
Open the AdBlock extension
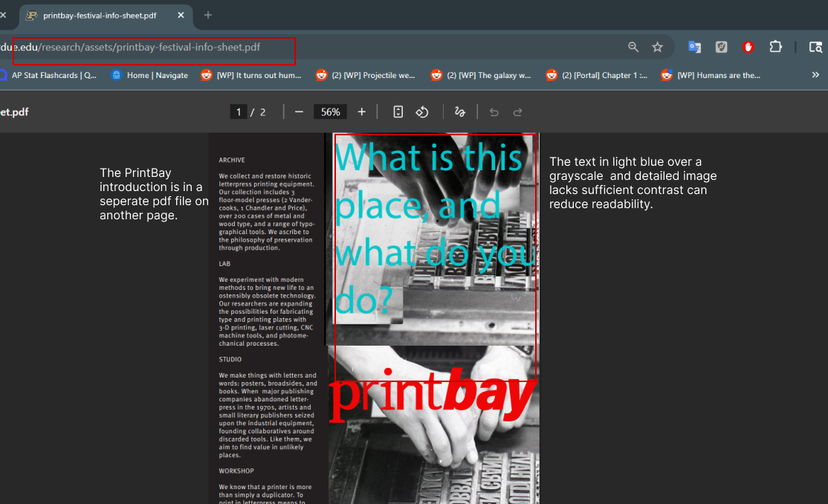[x=748, y=46]
